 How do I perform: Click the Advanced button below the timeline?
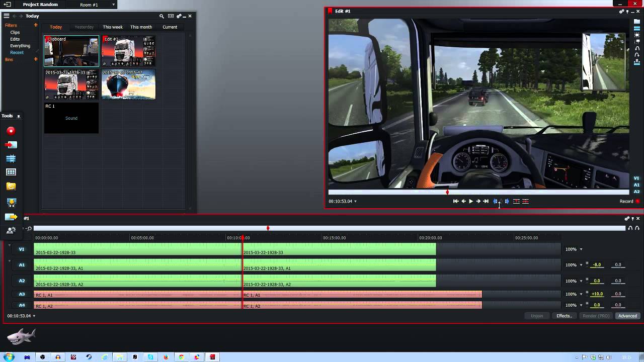(627, 316)
